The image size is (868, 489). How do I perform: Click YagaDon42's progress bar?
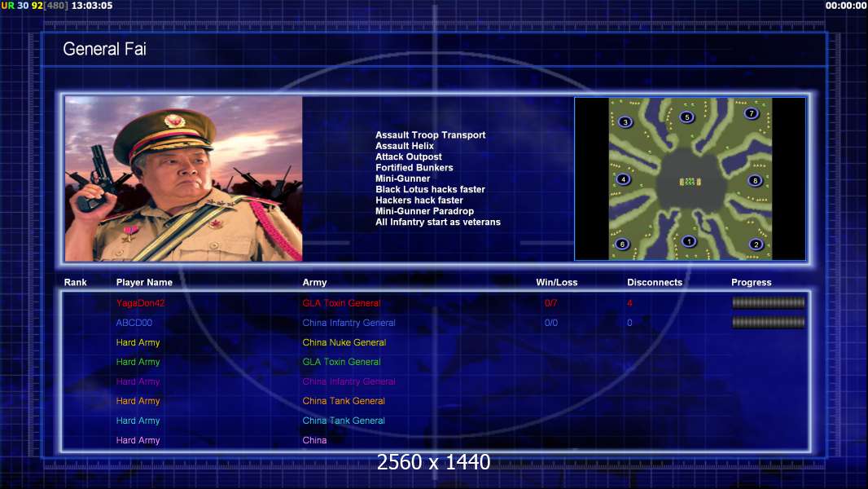pyautogui.click(x=768, y=302)
